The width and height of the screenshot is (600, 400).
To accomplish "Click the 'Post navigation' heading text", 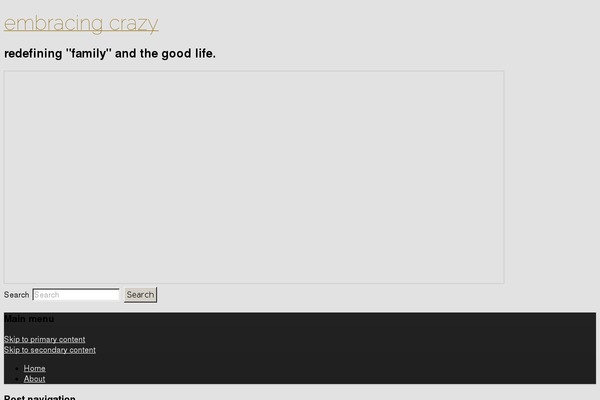I will pos(40,397).
